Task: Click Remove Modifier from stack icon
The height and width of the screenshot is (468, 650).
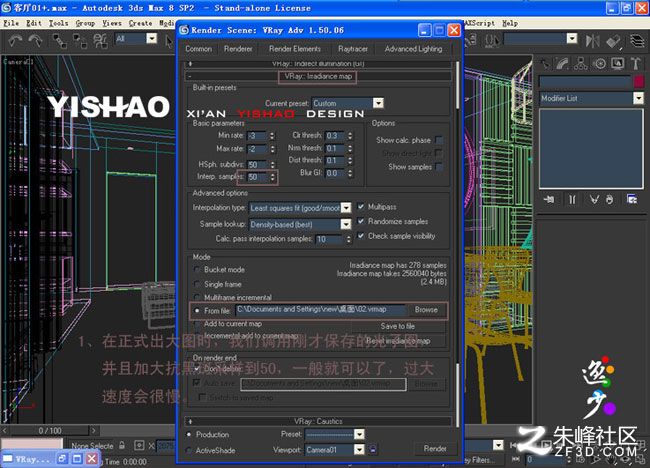Action: pos(609,200)
